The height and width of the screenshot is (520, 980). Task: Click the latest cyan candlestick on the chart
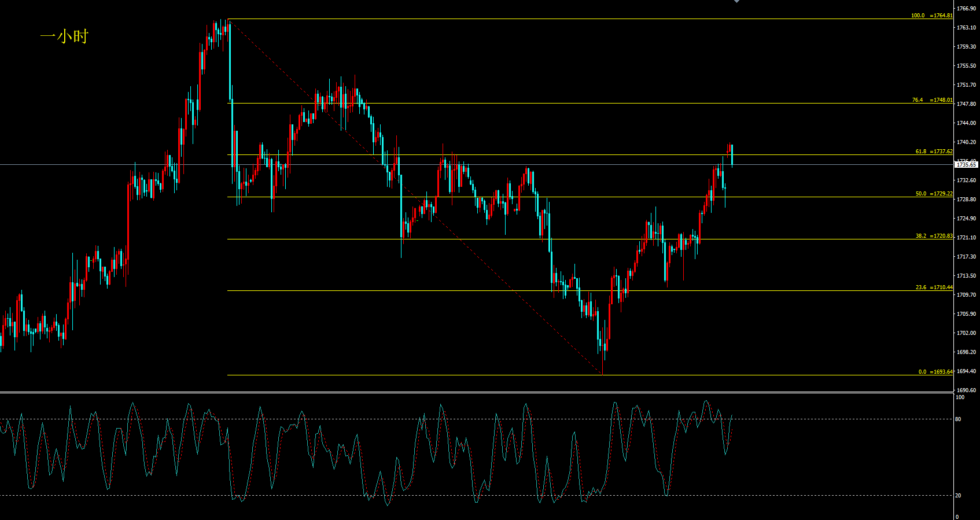[x=732, y=156]
